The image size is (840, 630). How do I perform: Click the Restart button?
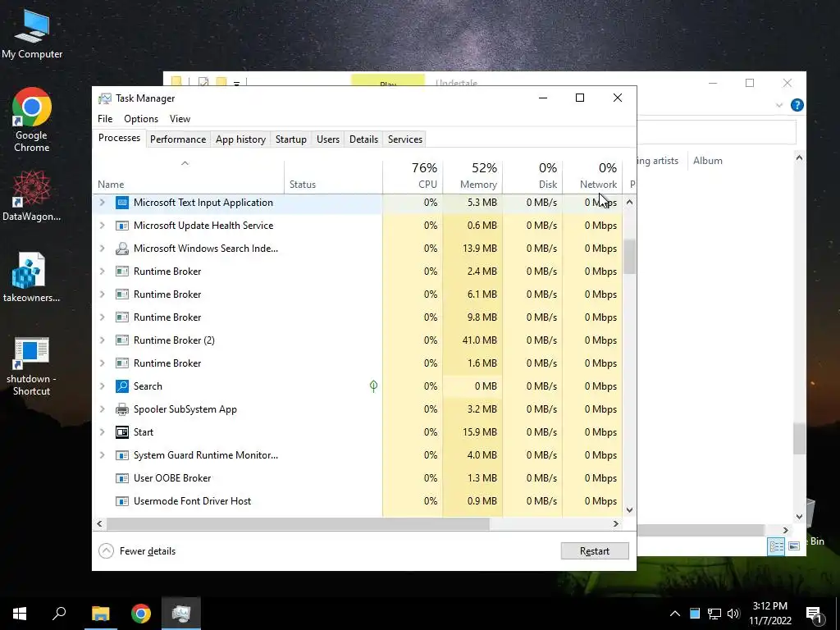coord(595,550)
